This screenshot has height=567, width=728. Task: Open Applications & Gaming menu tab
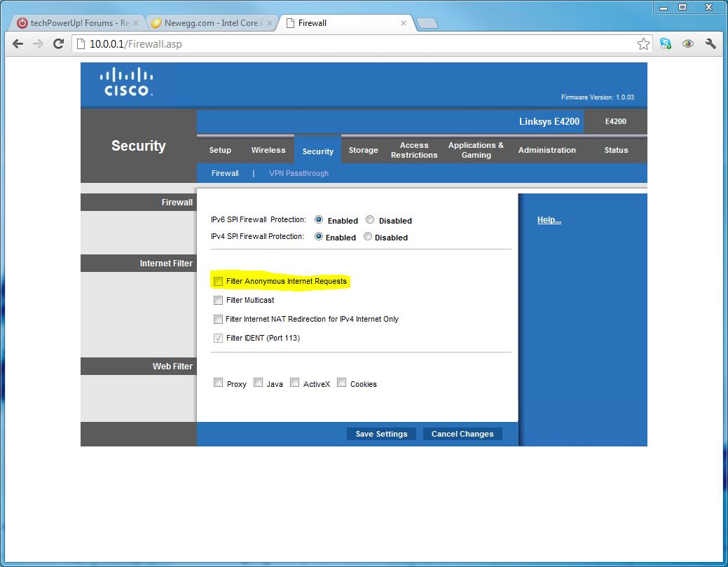pos(476,150)
